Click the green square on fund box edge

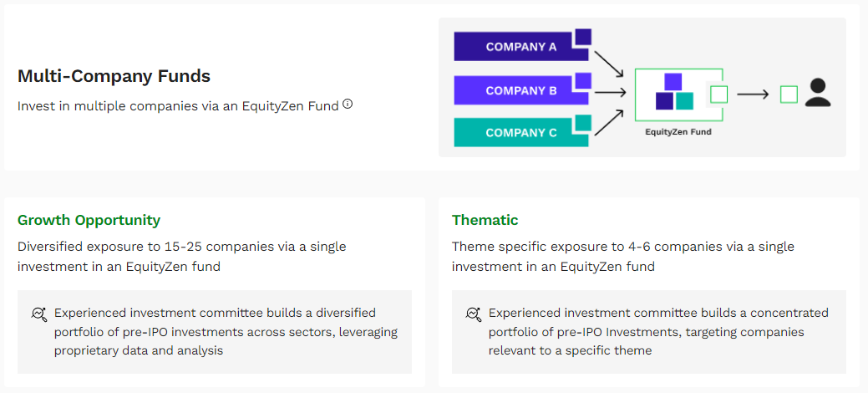(x=718, y=94)
